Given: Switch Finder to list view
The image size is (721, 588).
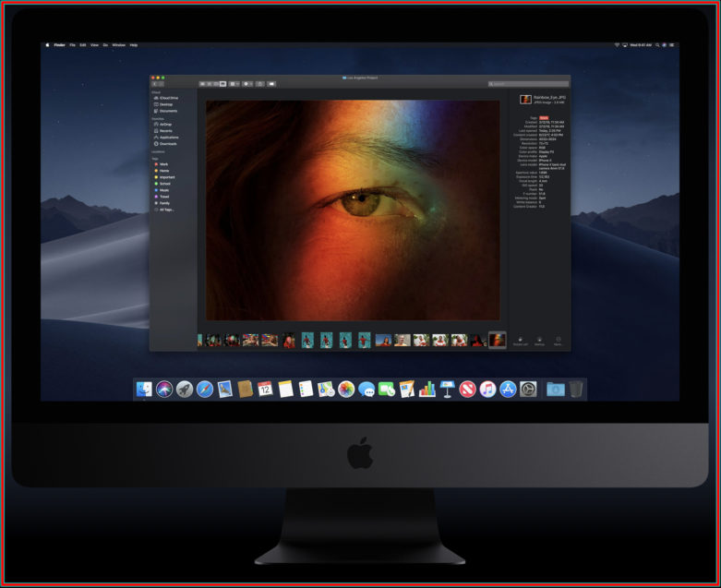Looking at the screenshot, I should click(210, 84).
